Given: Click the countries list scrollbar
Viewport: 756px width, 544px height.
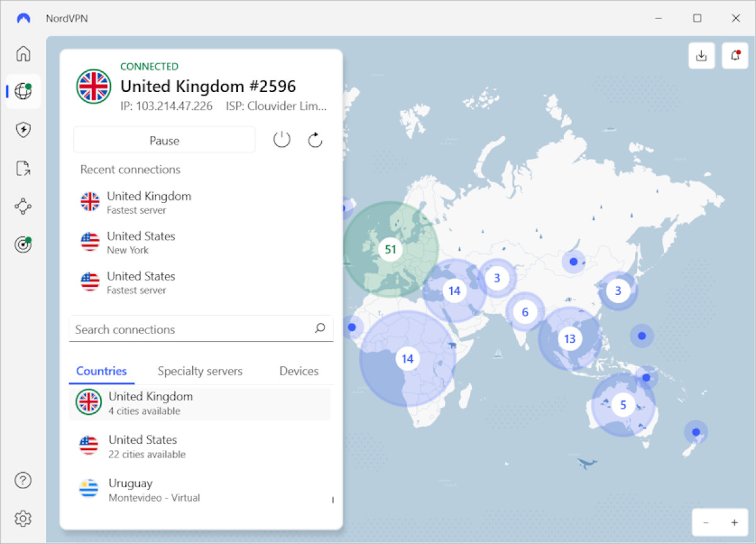Looking at the screenshot, I should tap(333, 500).
